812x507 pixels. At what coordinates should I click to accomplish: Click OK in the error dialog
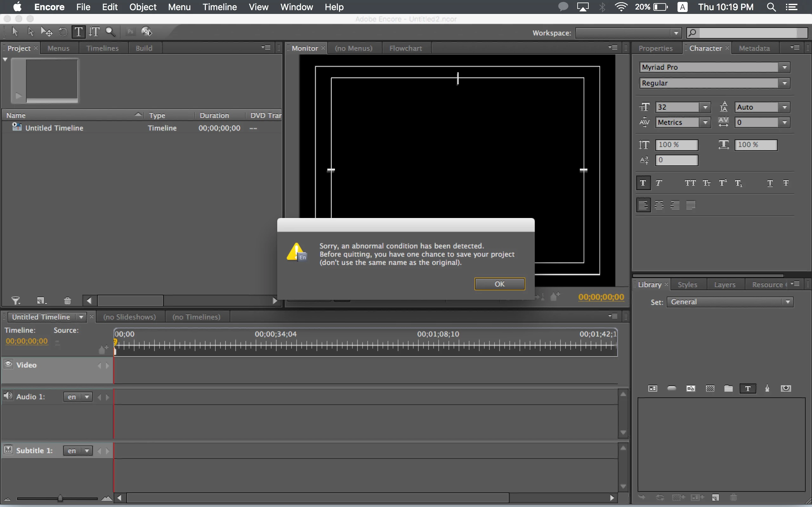coord(499,284)
